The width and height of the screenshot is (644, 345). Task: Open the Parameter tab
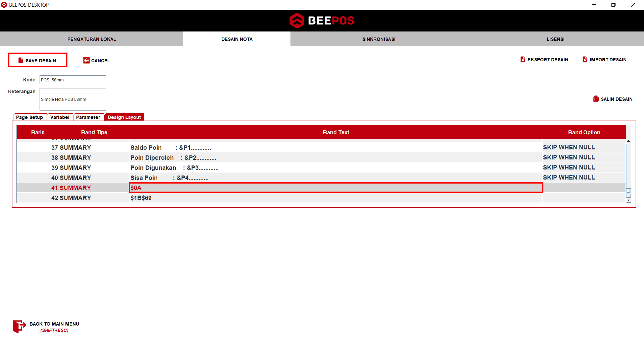(88, 117)
